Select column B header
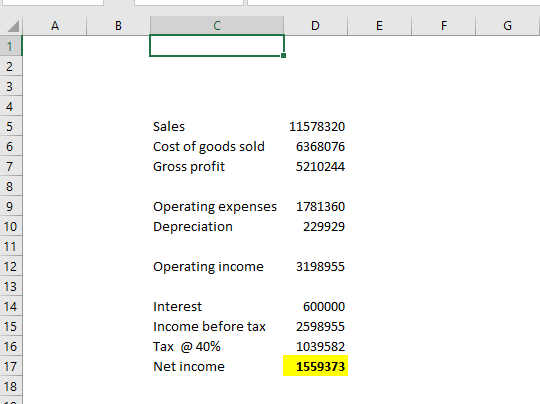This screenshot has height=404, width=540. [x=118, y=26]
